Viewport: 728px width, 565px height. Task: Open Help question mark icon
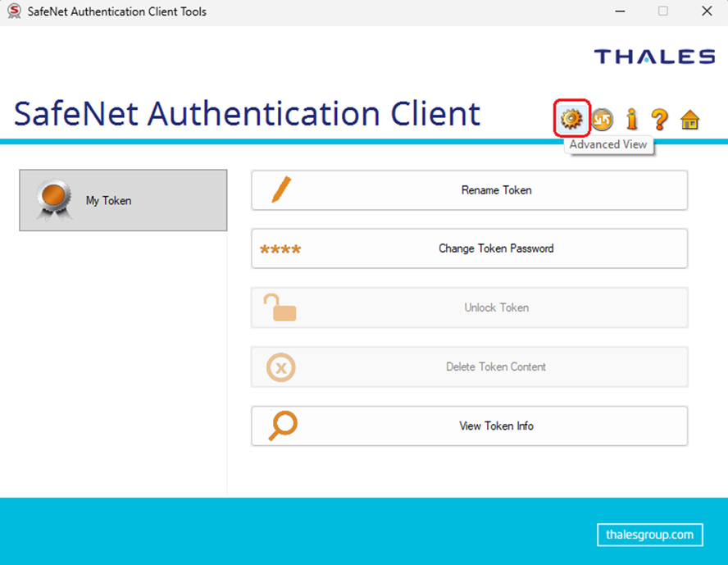coord(659,119)
